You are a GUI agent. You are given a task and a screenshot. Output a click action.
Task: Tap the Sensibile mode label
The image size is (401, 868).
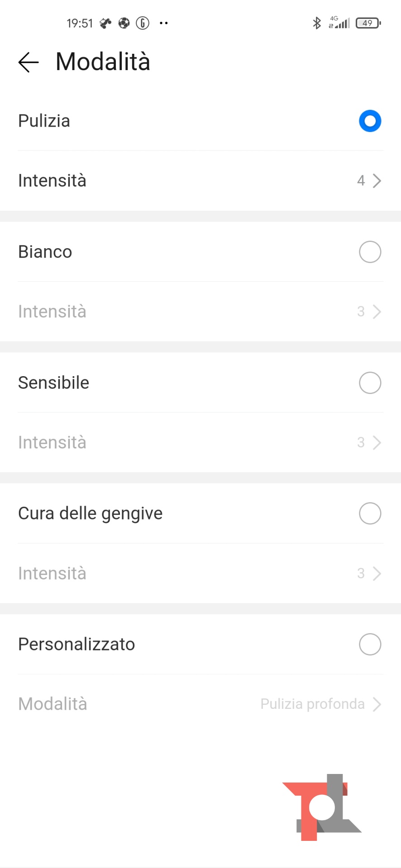coord(54,383)
